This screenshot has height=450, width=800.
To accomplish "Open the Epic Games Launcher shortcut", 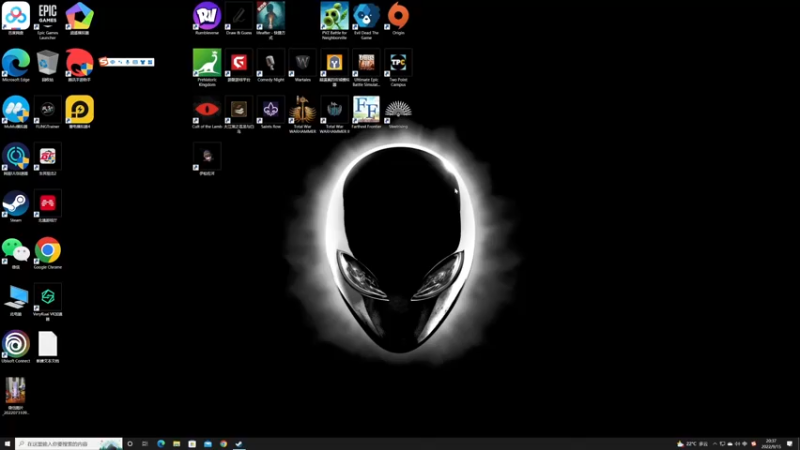I will (47, 20).
